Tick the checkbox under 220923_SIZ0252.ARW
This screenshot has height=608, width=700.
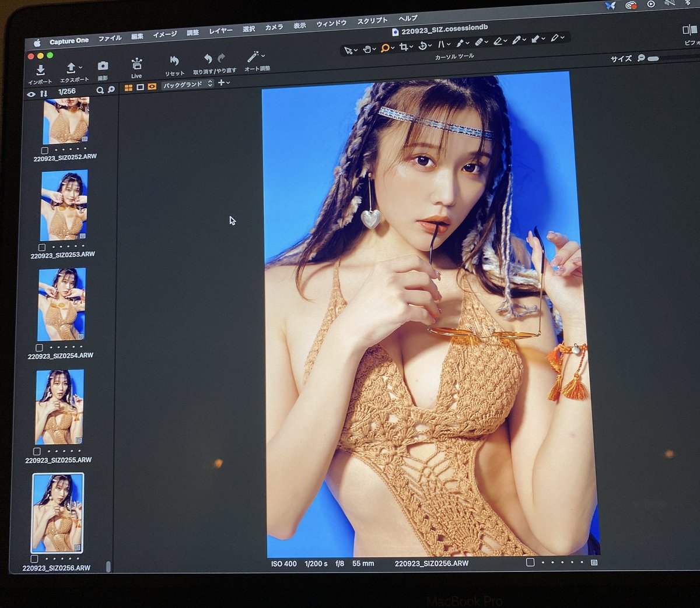44,151
